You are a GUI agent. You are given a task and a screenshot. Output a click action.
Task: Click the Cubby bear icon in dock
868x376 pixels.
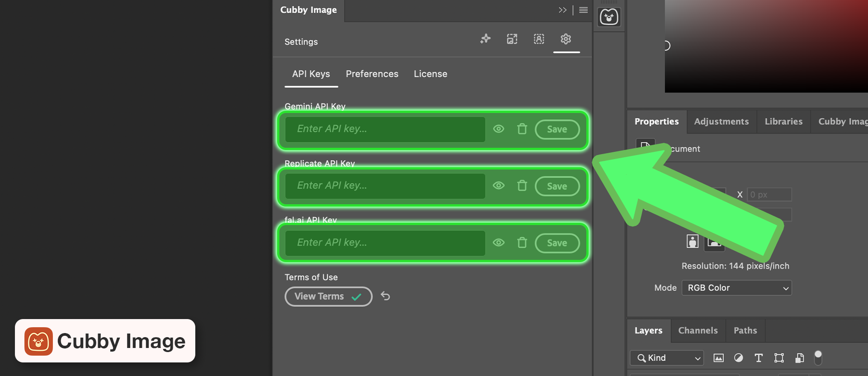pos(609,17)
